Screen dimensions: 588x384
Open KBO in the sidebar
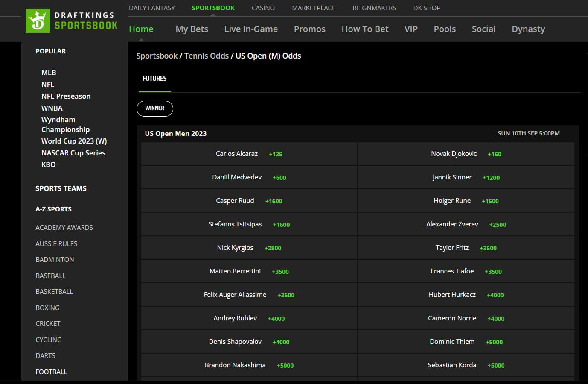[49, 164]
